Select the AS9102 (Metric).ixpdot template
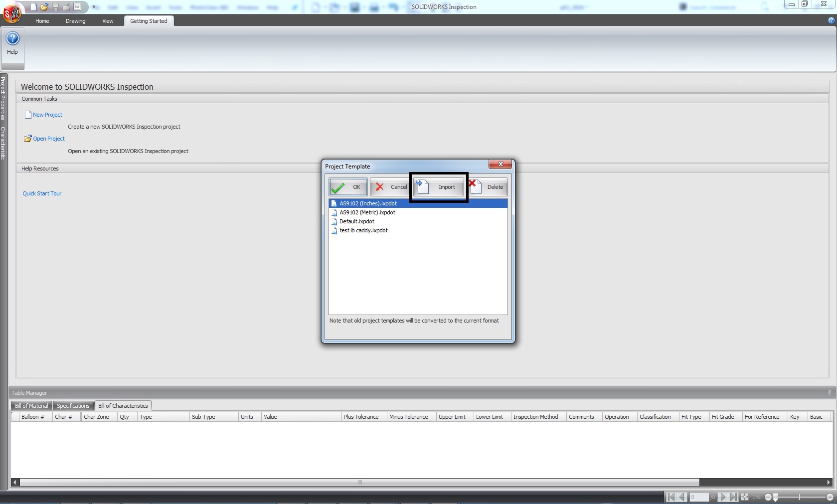 click(x=367, y=212)
